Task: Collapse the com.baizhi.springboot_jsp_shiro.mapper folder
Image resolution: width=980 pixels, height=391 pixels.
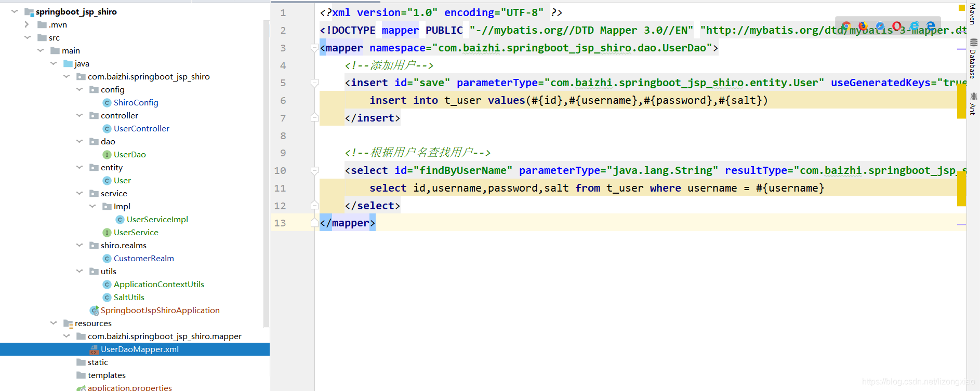Action: 66,336
